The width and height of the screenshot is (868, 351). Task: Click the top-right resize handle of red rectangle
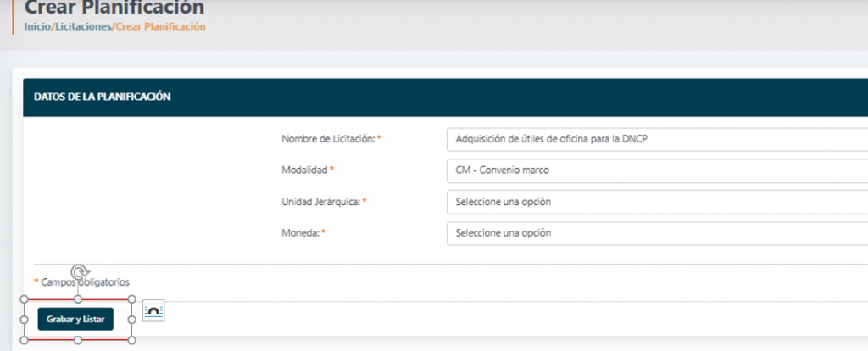pos(132,299)
